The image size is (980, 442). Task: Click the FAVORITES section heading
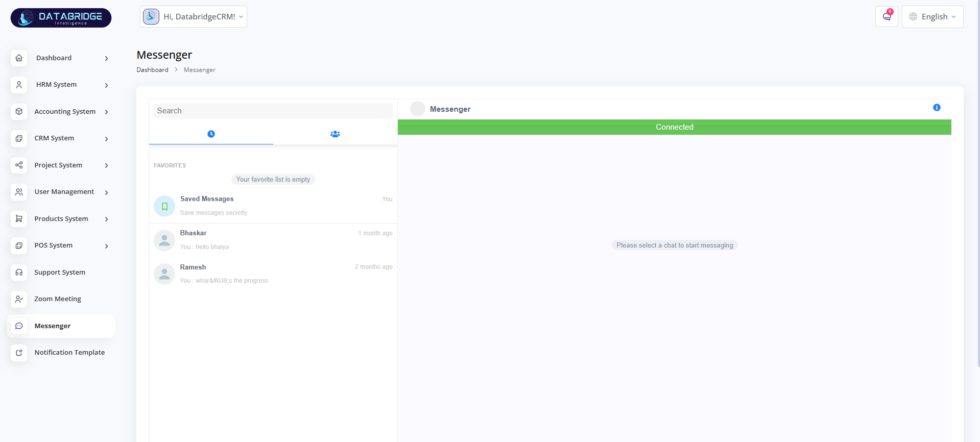[x=170, y=165]
